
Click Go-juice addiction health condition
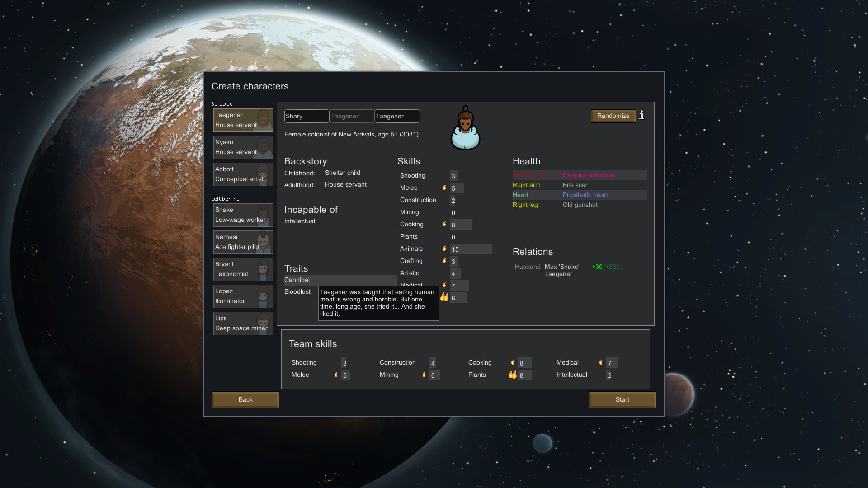pos(589,174)
